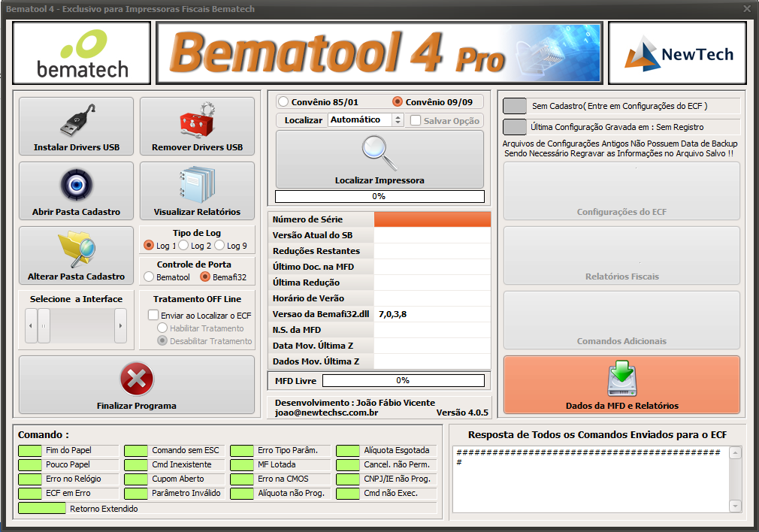This screenshot has width=759, height=532.
Task: Select Bemafi32 port control radio
Action: point(204,277)
